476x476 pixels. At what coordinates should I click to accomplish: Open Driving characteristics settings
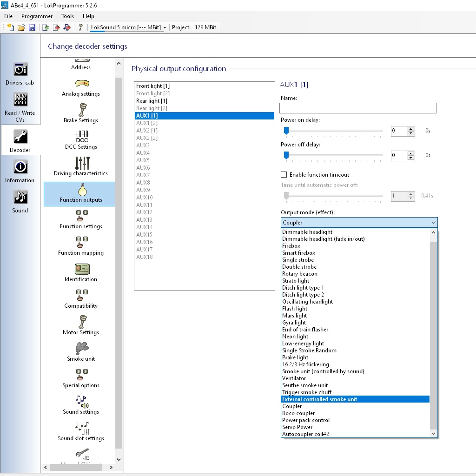coord(81,166)
